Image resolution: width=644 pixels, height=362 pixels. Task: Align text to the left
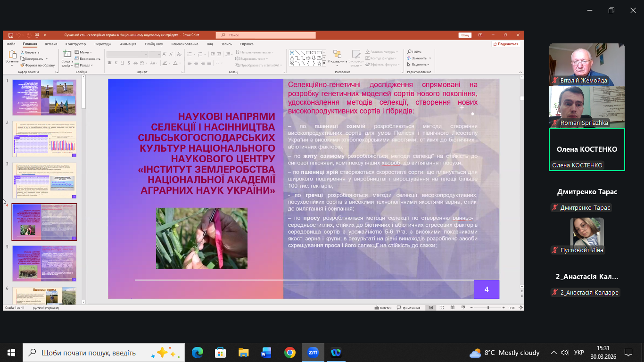pyautogui.click(x=190, y=63)
